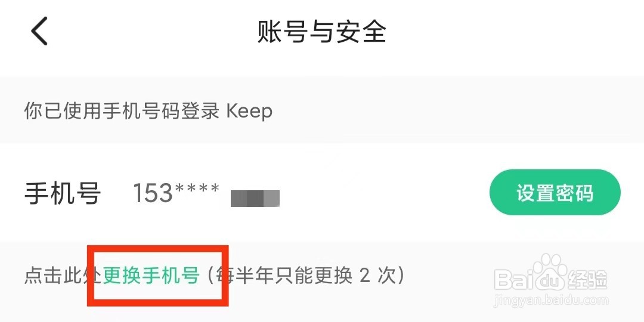Open the 更换手机号 green link

click(x=151, y=276)
